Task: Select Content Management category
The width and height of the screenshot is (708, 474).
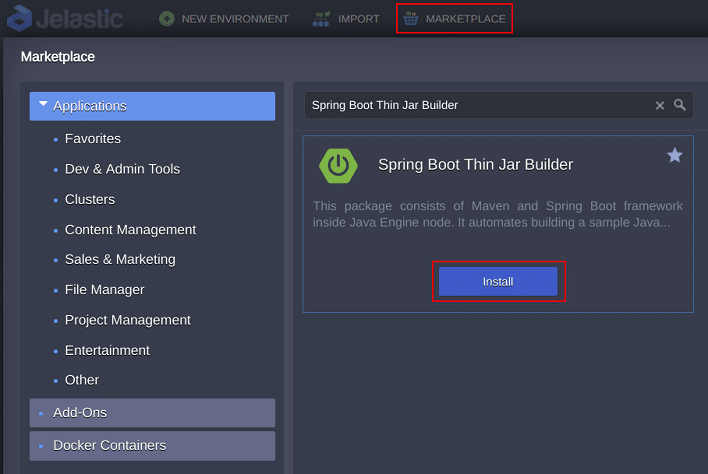Action: [x=130, y=229]
